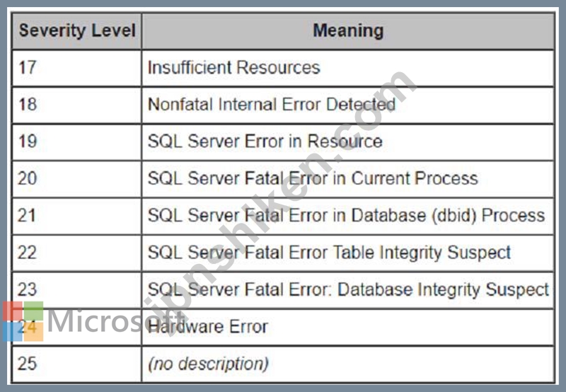Select the Insufficient Resources cell

point(348,68)
